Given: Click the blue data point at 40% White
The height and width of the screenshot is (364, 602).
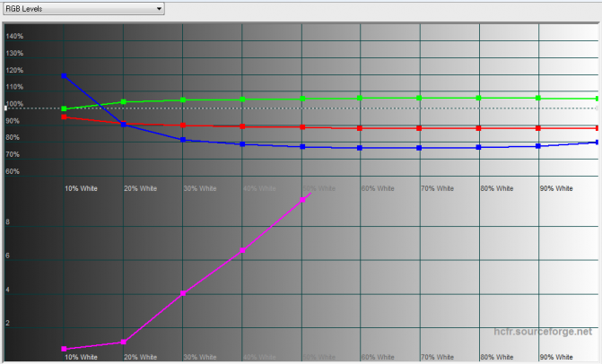Looking at the screenshot, I should tap(242, 143).
